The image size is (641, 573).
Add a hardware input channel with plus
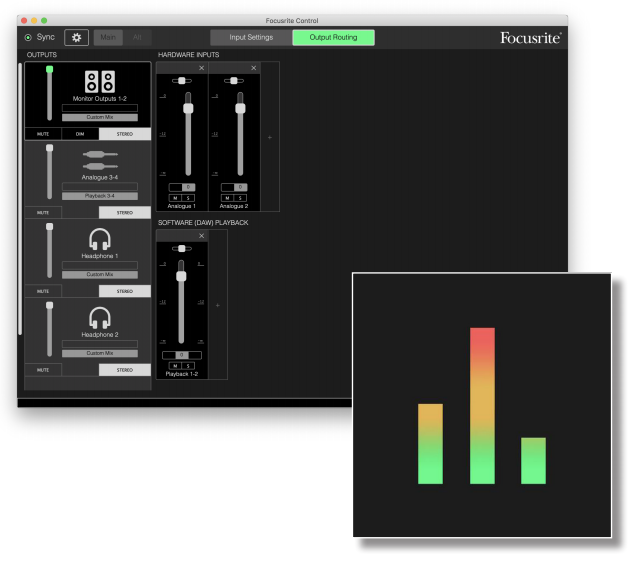(270, 137)
